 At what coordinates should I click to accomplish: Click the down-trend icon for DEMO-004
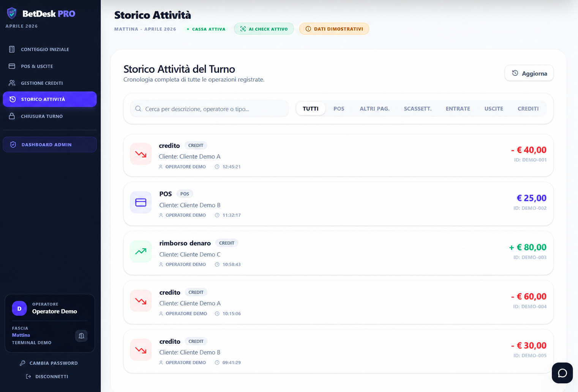point(141,301)
